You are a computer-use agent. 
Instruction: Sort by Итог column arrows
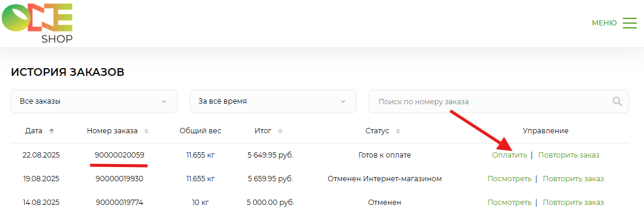280,131
